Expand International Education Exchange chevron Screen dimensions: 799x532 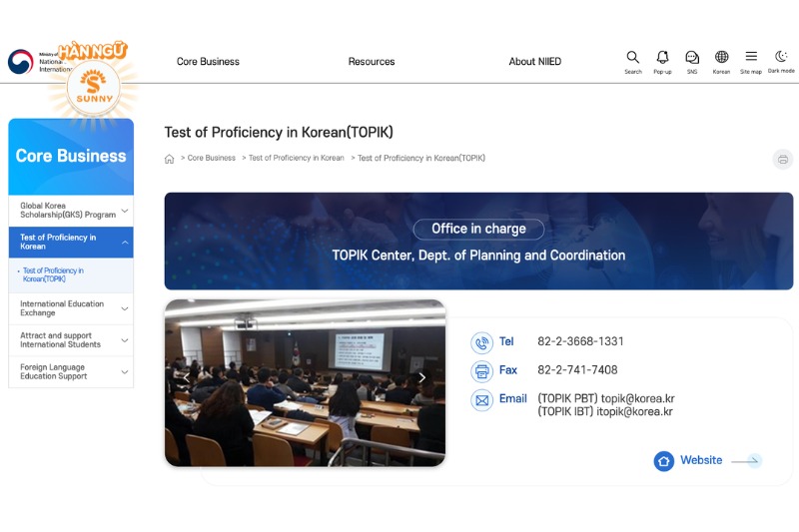(x=124, y=308)
